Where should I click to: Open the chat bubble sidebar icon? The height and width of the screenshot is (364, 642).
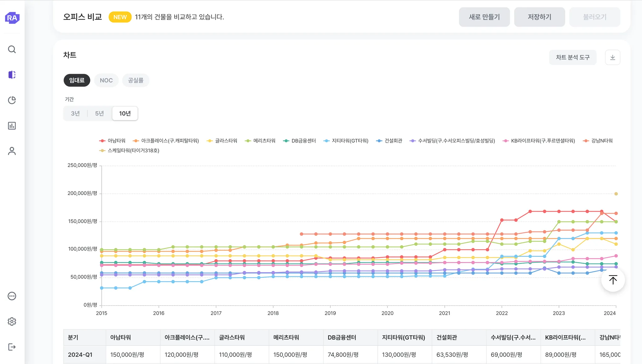pos(12,296)
